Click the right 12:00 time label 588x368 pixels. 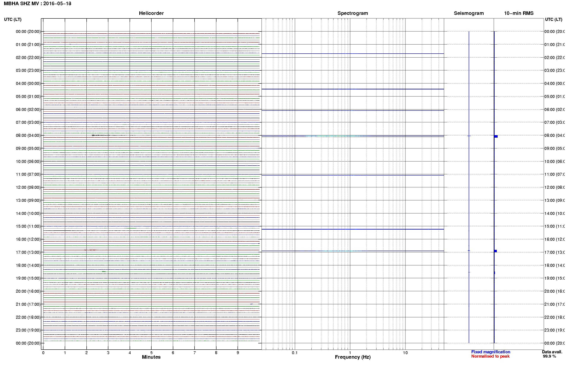[x=555, y=187]
